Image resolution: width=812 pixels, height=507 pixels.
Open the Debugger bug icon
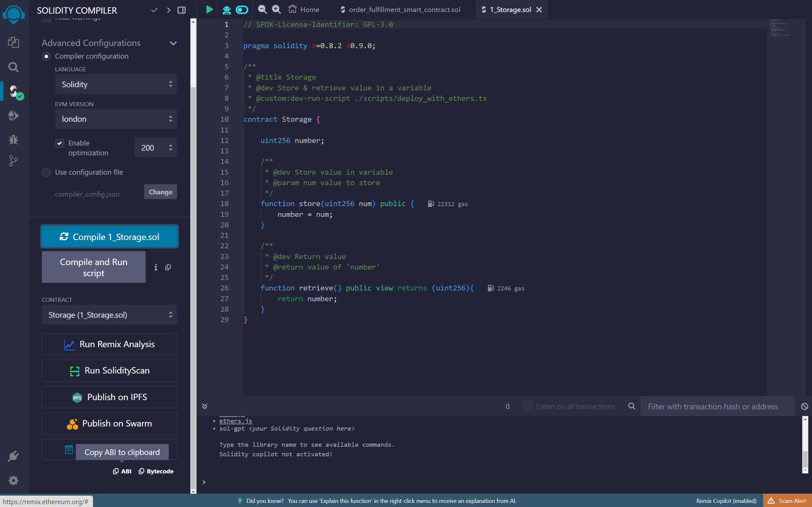point(13,140)
